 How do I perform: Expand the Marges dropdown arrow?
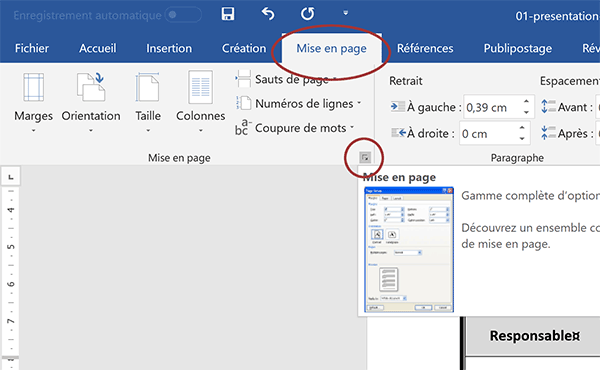(x=33, y=130)
